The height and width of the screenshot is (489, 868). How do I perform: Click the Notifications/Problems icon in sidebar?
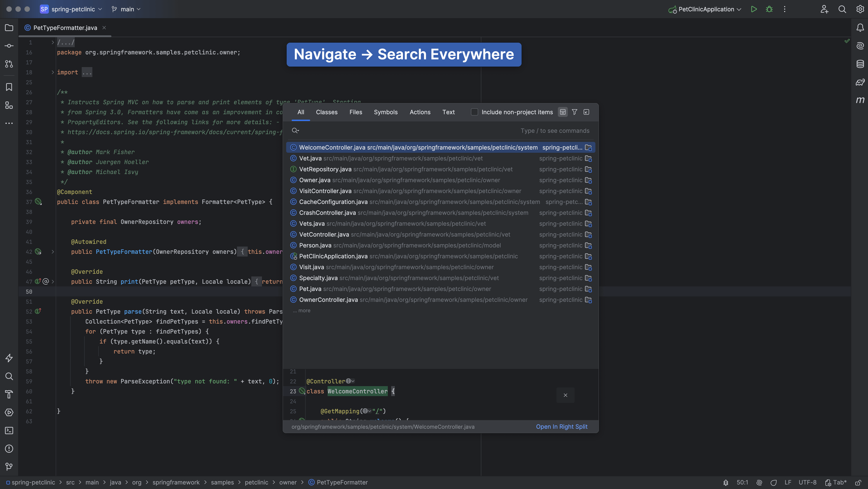pos(8,448)
